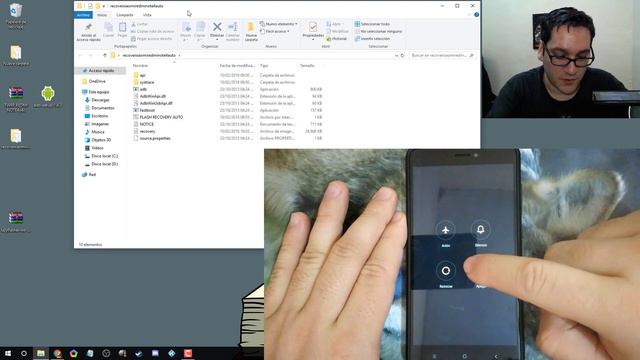Open the Archivo tab
The image size is (640, 360).
tap(83, 15)
